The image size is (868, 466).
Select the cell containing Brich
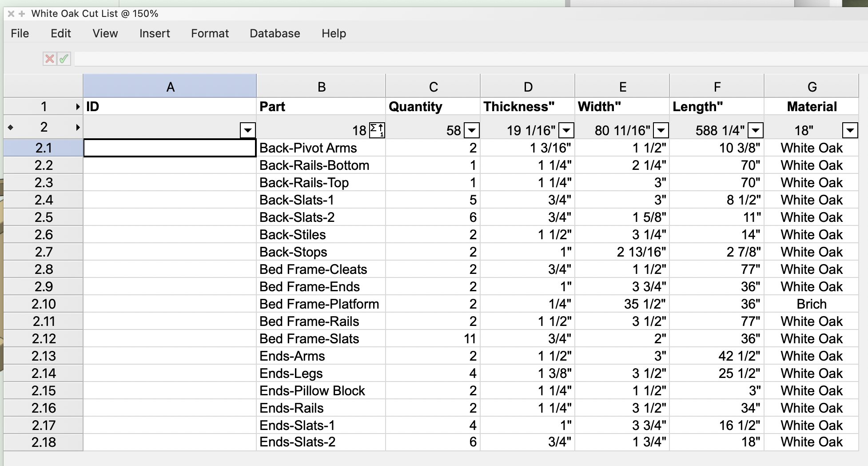click(x=811, y=304)
